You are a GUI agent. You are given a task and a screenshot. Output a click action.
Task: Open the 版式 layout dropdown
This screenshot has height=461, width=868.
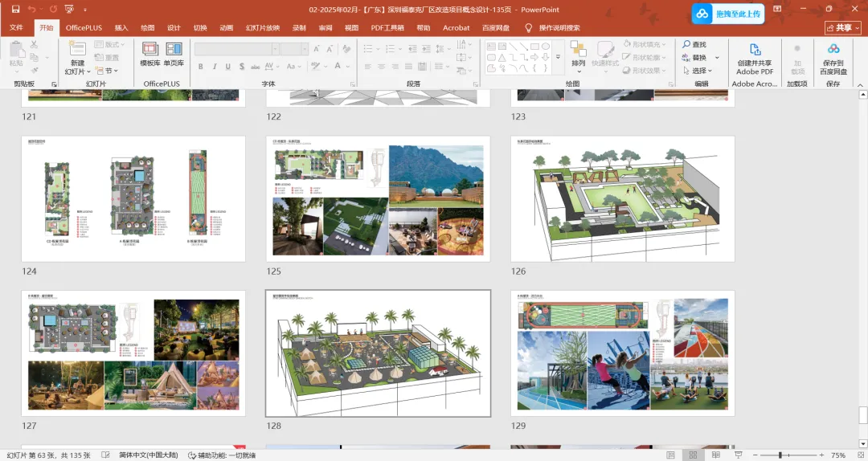tap(109, 44)
